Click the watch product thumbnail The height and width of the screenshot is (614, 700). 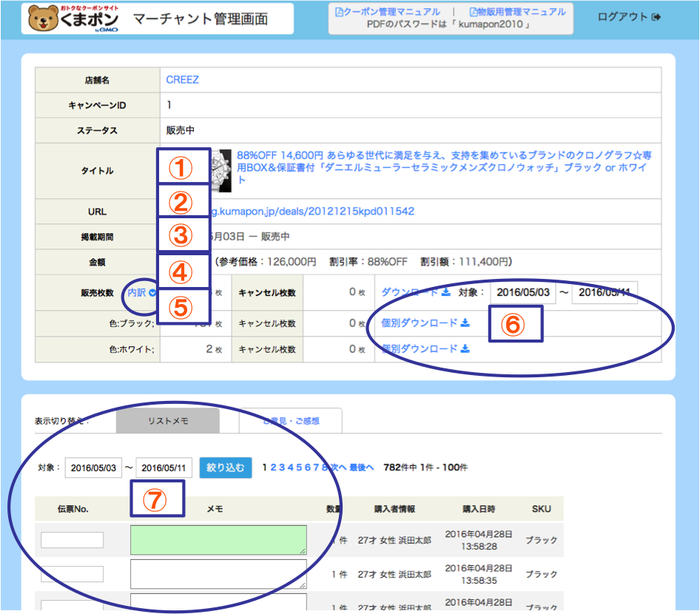pyautogui.click(x=221, y=169)
